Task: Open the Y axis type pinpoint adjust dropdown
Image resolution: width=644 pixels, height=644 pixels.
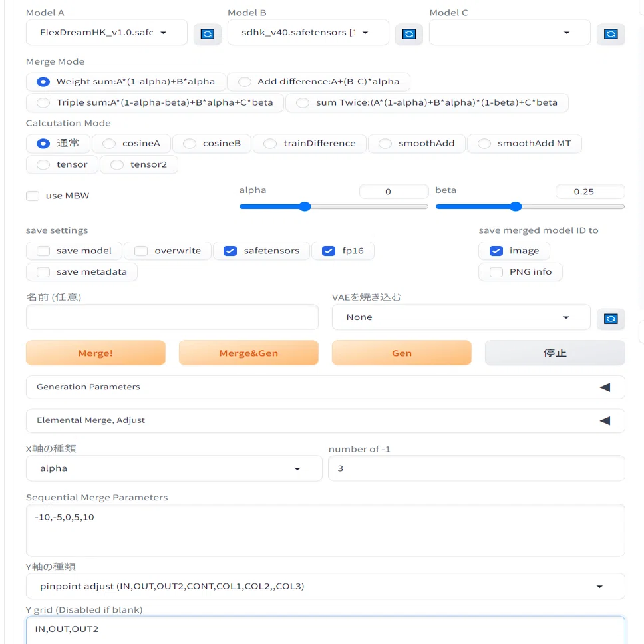Action: [x=325, y=586]
